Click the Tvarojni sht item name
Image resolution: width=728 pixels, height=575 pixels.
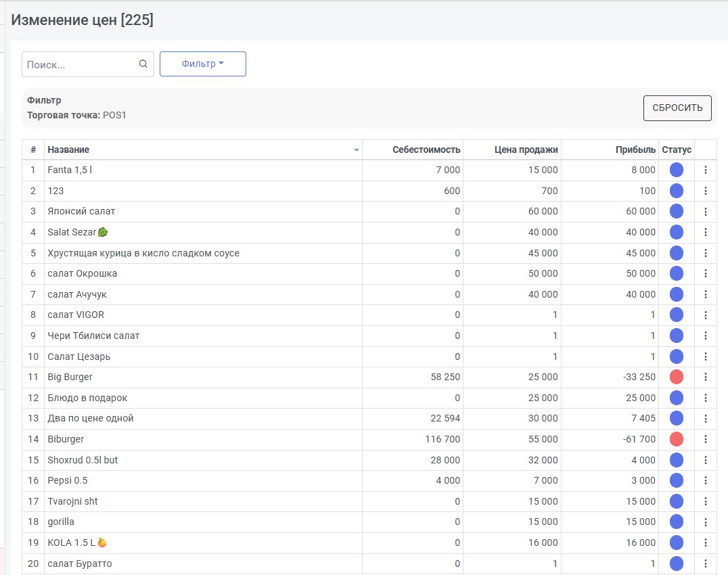72,501
